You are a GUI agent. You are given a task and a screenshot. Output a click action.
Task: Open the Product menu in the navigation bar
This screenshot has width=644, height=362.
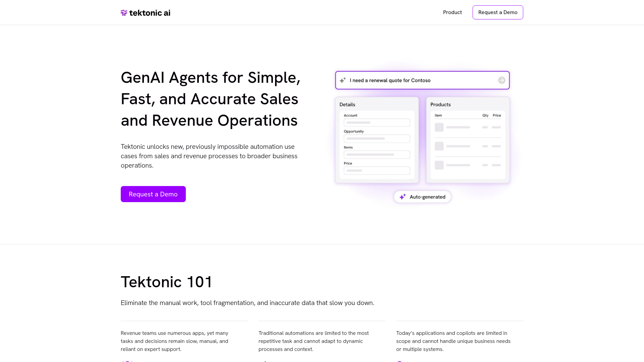[x=452, y=12]
